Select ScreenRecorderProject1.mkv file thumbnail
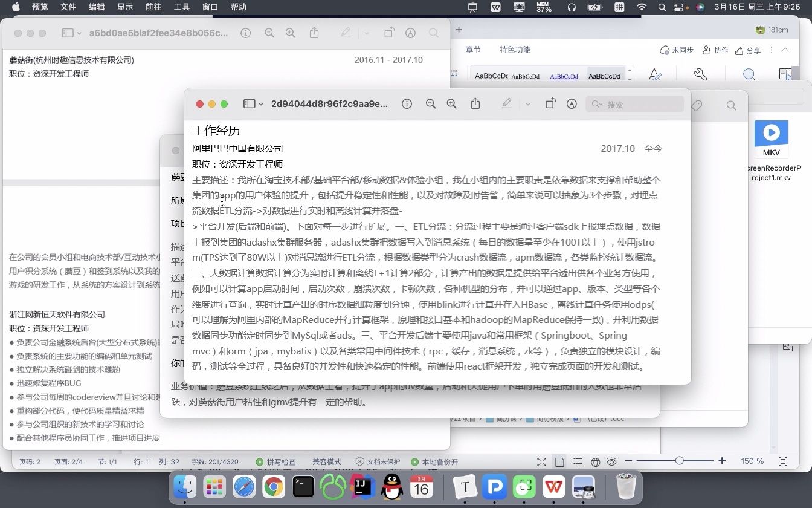The width and height of the screenshot is (812, 508). 772,138
